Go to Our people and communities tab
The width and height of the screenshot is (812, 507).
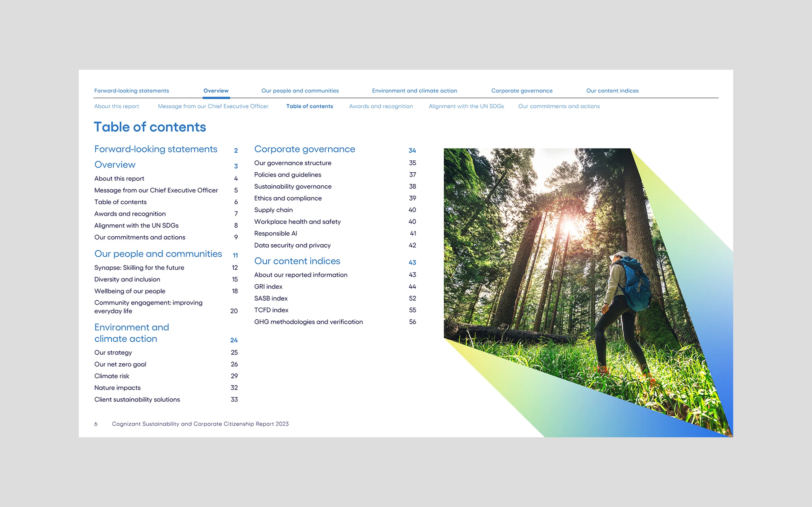tap(300, 91)
